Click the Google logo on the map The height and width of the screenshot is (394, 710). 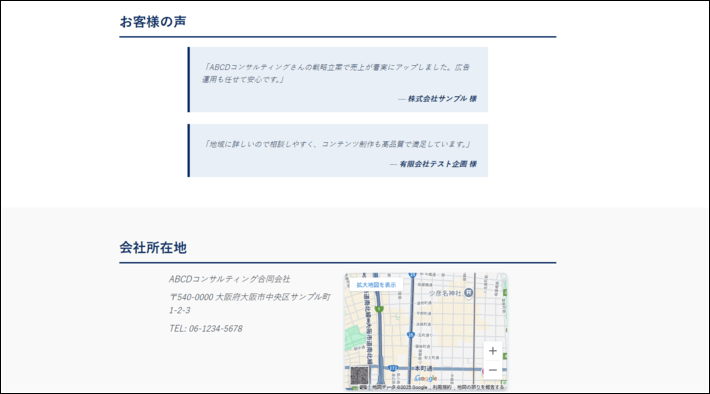click(x=426, y=378)
